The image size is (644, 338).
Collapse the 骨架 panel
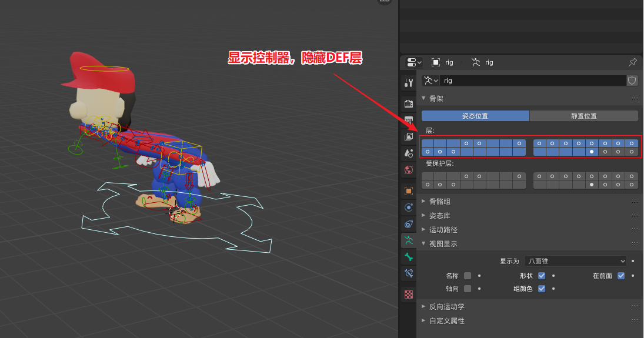tap(423, 98)
